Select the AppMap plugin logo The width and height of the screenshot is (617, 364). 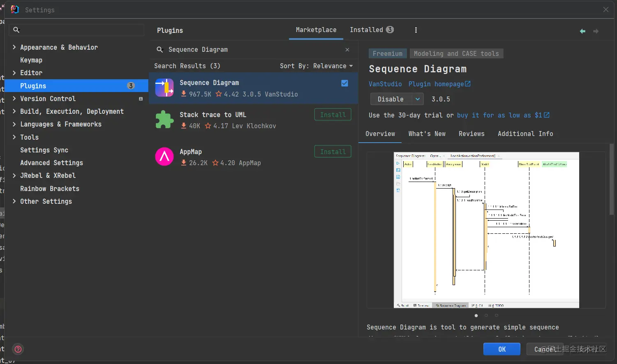(x=164, y=157)
